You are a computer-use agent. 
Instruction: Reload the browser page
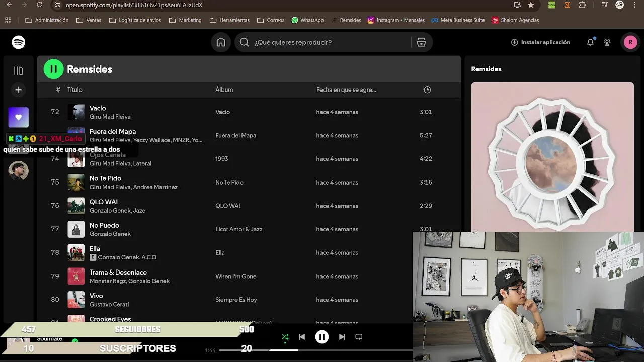click(40, 5)
